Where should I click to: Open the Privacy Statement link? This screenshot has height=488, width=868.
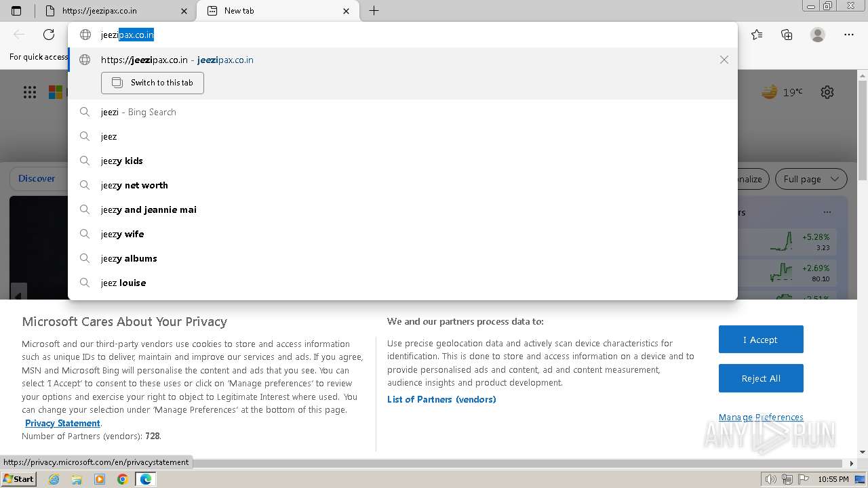tap(62, 423)
